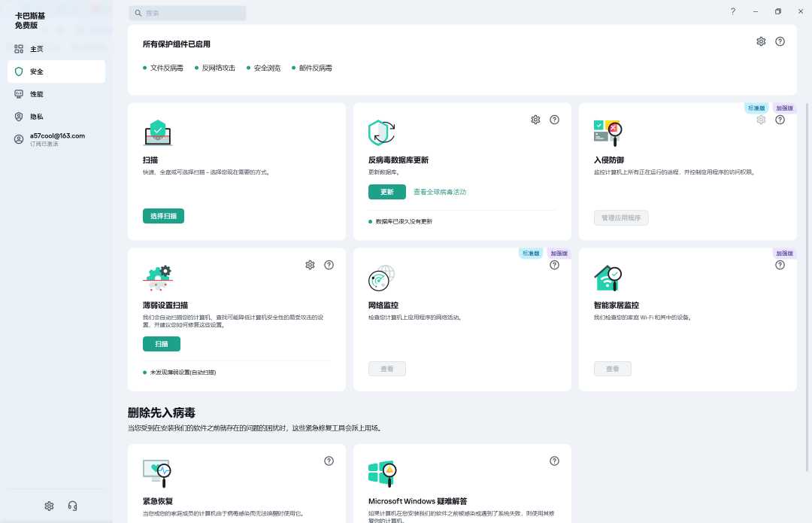Open the 隐私 privacy section
Screen dimensions: 812x523
click(56, 117)
